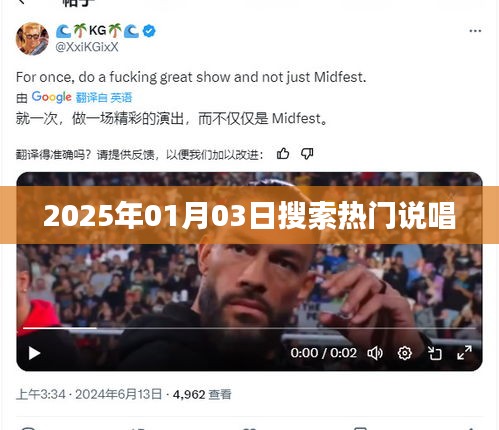The height and width of the screenshot is (430, 499).
Task: Expand video to fullscreen
Action: (464, 353)
